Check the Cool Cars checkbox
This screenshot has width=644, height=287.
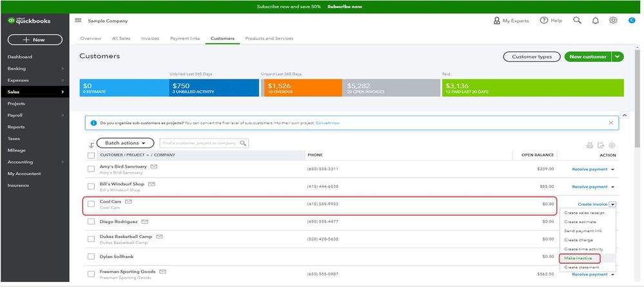click(91, 204)
